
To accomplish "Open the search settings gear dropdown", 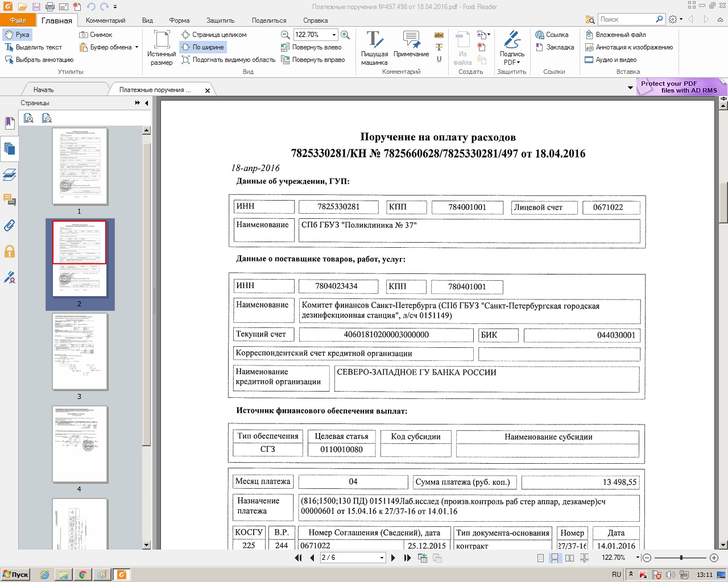I will pos(675,19).
